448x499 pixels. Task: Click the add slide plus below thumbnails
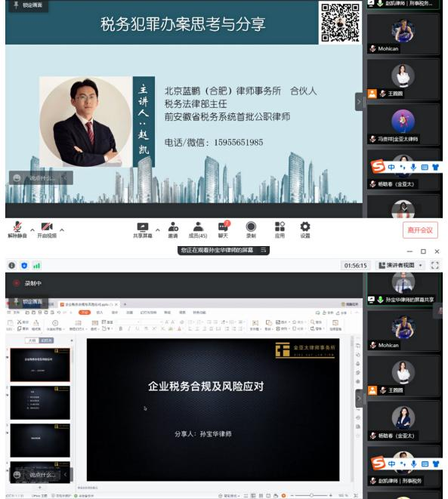[x=40, y=487]
